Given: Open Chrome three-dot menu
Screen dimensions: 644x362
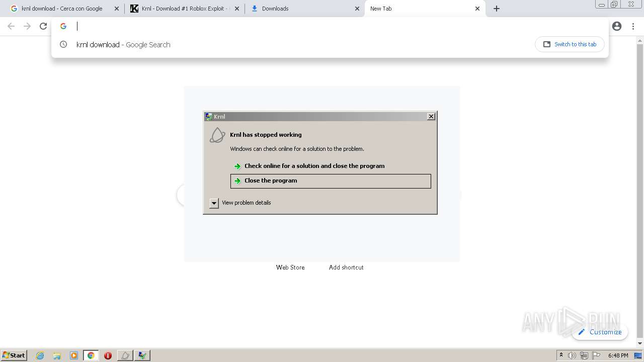Looking at the screenshot, I should 633,26.
